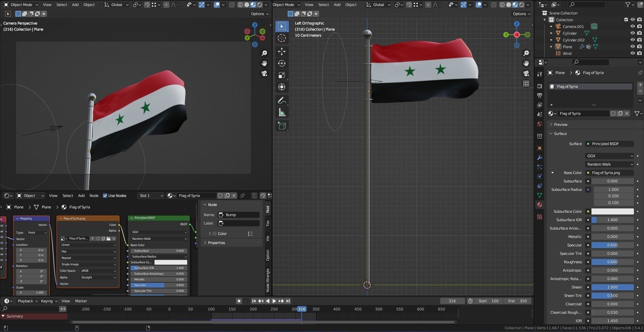Toggle the camera view icon in the viewport
644x332 pixels.
[x=265, y=73]
